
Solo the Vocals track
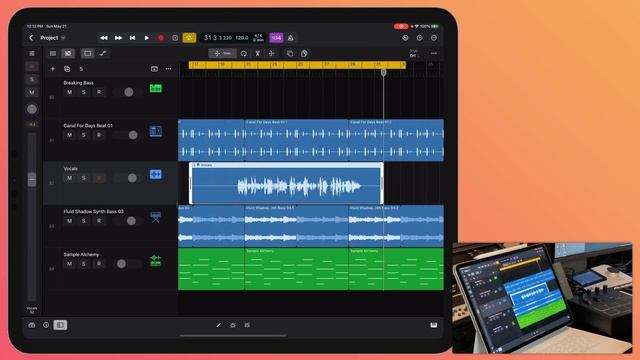(x=84, y=178)
